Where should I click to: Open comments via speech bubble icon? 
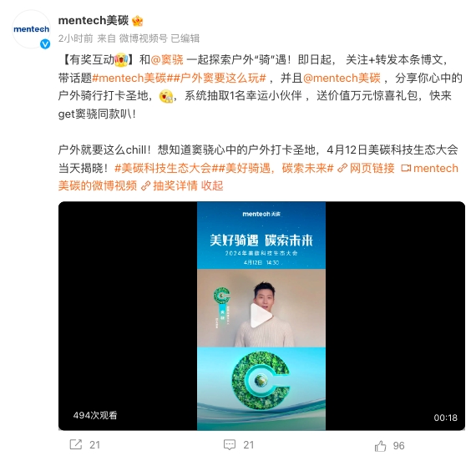[x=230, y=445]
